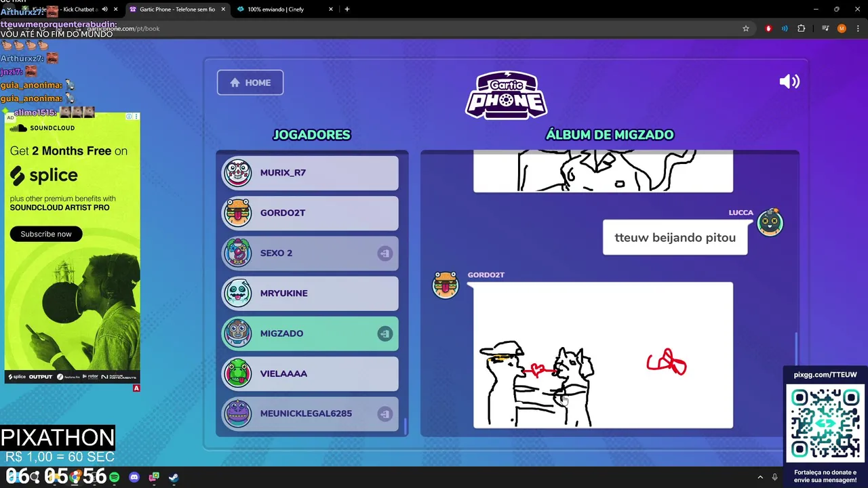Open the orange M profile avatar

click(x=842, y=28)
